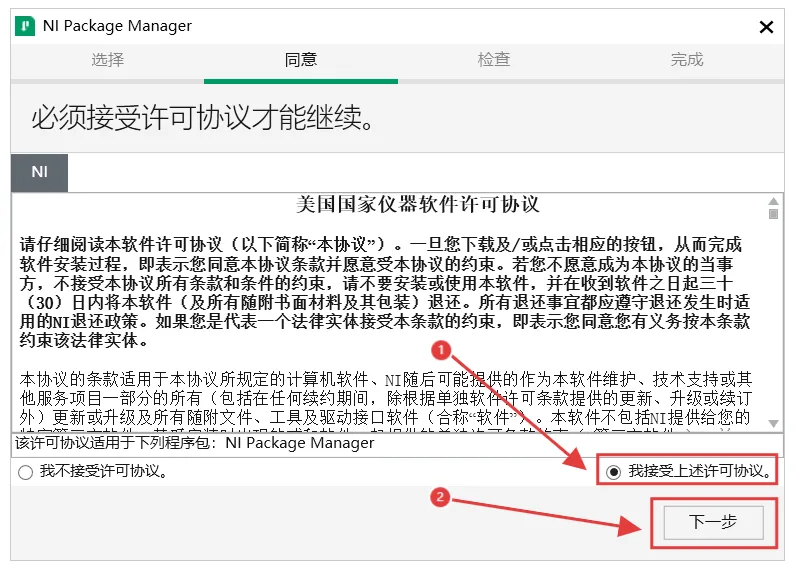The height and width of the screenshot is (569, 795).
Task: Open the 检查 step tab
Action: [494, 60]
